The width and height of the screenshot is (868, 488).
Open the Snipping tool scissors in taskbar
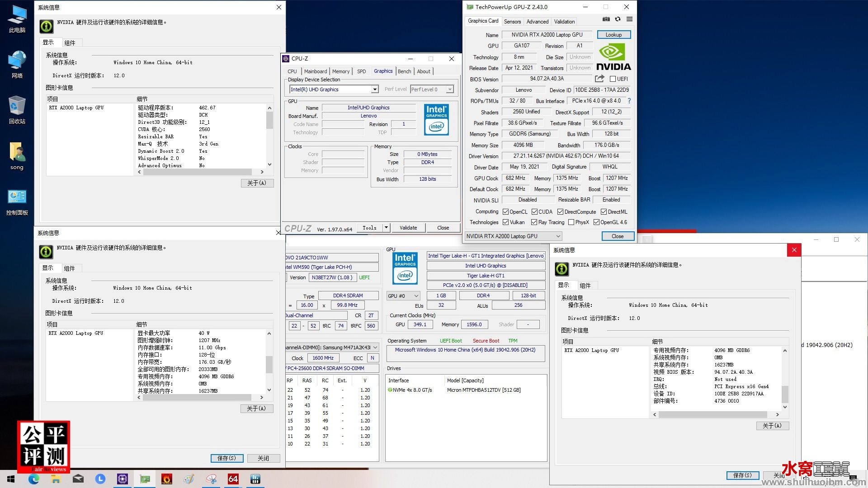point(211,479)
